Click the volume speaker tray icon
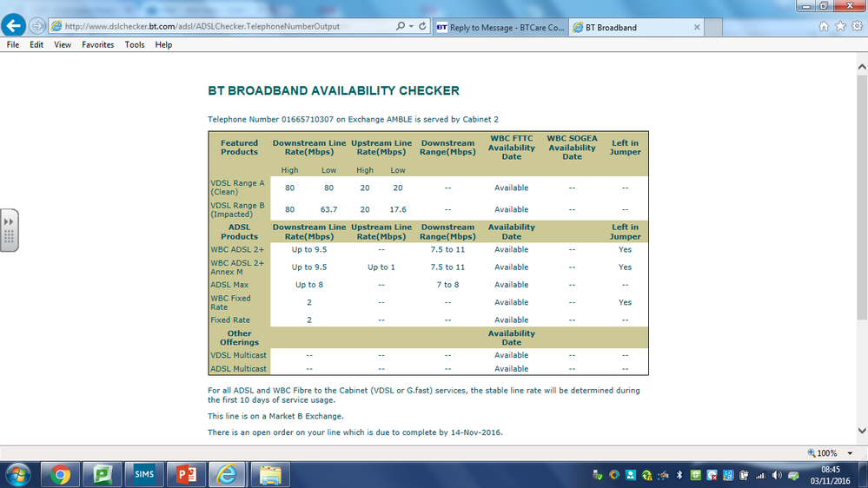The width and height of the screenshot is (868, 488). [x=778, y=475]
